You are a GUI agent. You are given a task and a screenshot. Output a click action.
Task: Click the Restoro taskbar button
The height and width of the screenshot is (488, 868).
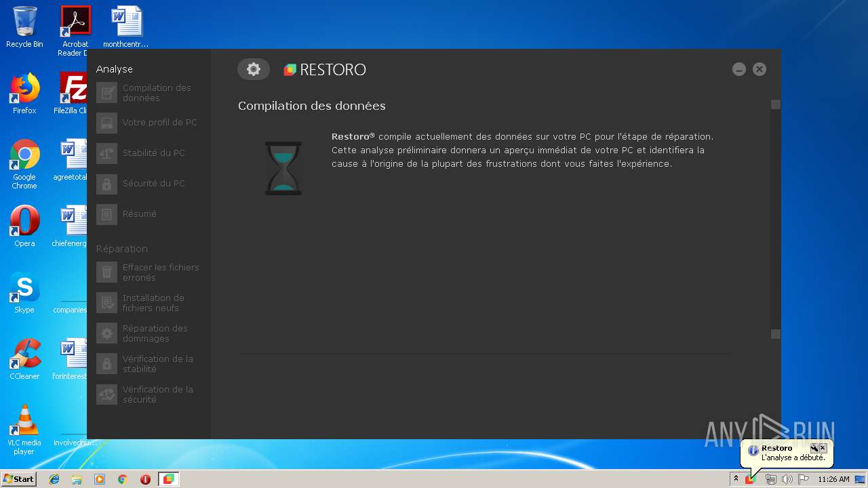pos(168,479)
